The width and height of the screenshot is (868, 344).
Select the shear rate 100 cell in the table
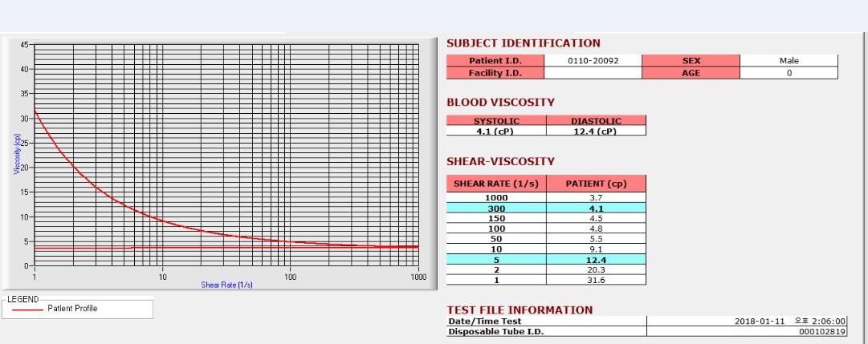click(x=496, y=229)
